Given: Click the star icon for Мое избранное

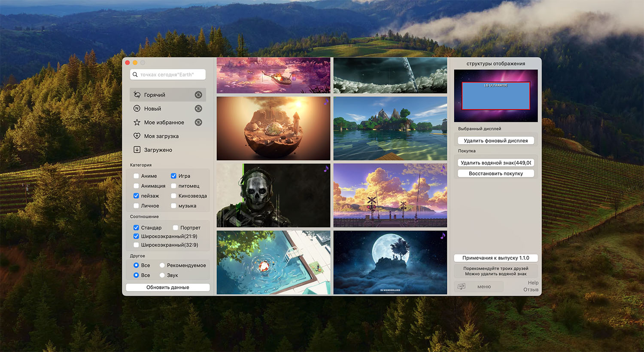Looking at the screenshot, I should pyautogui.click(x=137, y=122).
